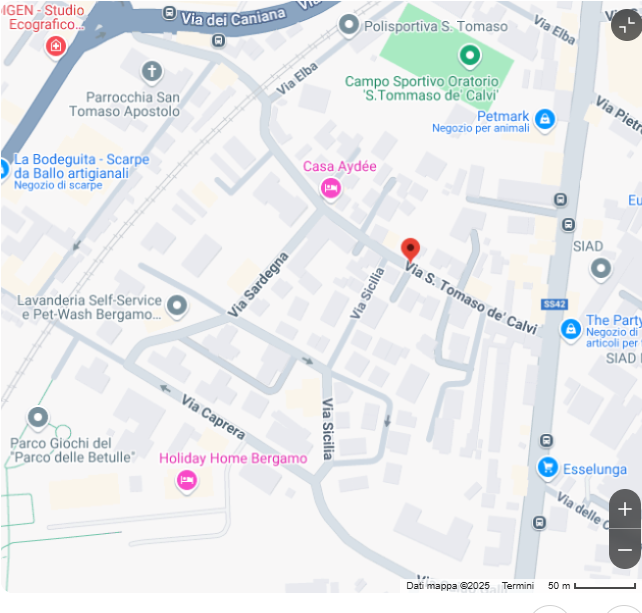Zoom in with the plus button
This screenshot has height=613, width=642.
625,509
